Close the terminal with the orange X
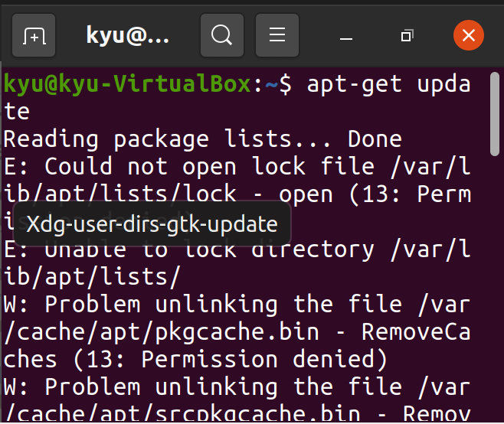The height and width of the screenshot is (424, 504). point(468,35)
